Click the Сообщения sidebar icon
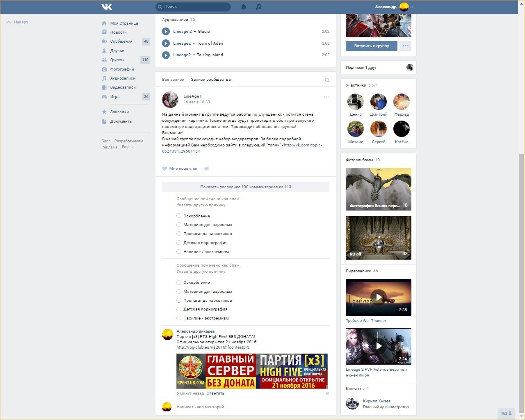Viewport: 525px width, 420px height. point(104,41)
